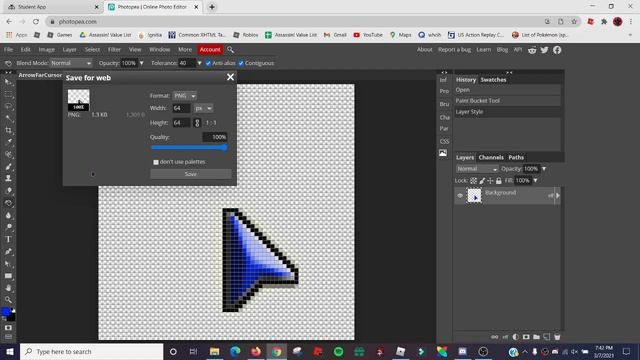Hide the Background layer with eye icon
The image size is (640, 360).
coord(460,196)
